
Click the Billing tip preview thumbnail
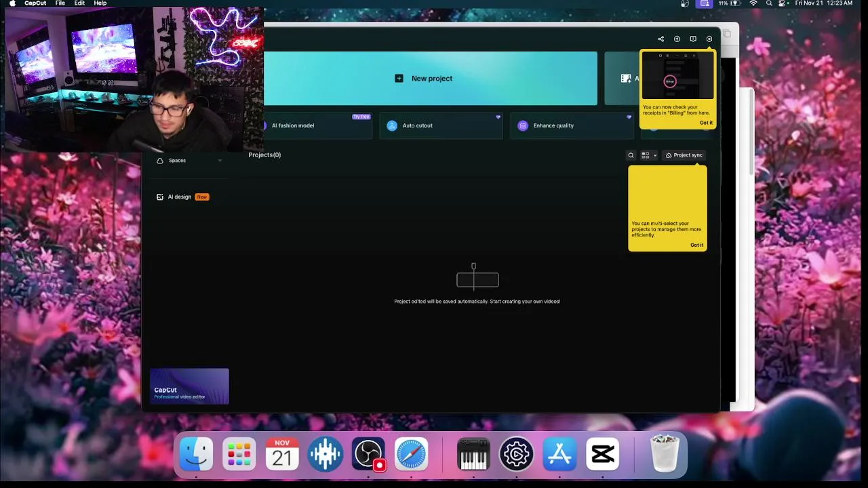677,77
